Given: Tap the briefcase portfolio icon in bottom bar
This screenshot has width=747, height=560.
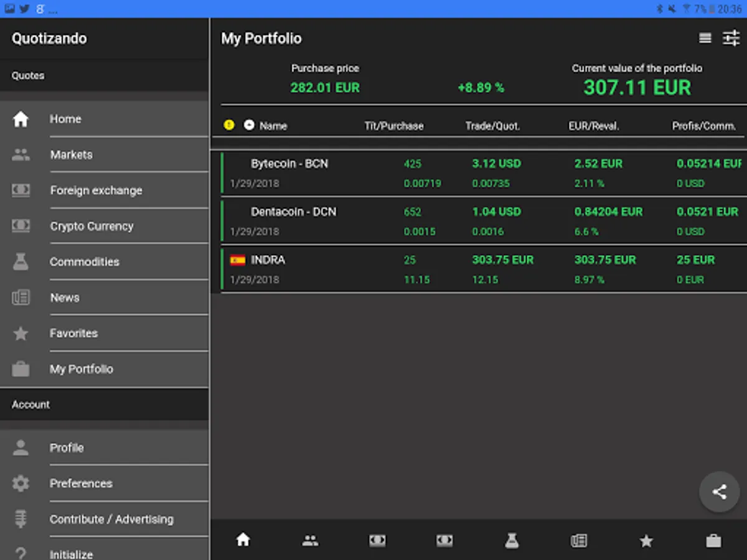Looking at the screenshot, I should pyautogui.click(x=713, y=541).
